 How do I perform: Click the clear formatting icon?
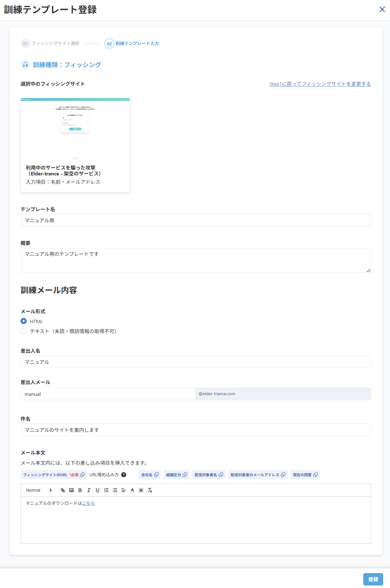(x=150, y=490)
